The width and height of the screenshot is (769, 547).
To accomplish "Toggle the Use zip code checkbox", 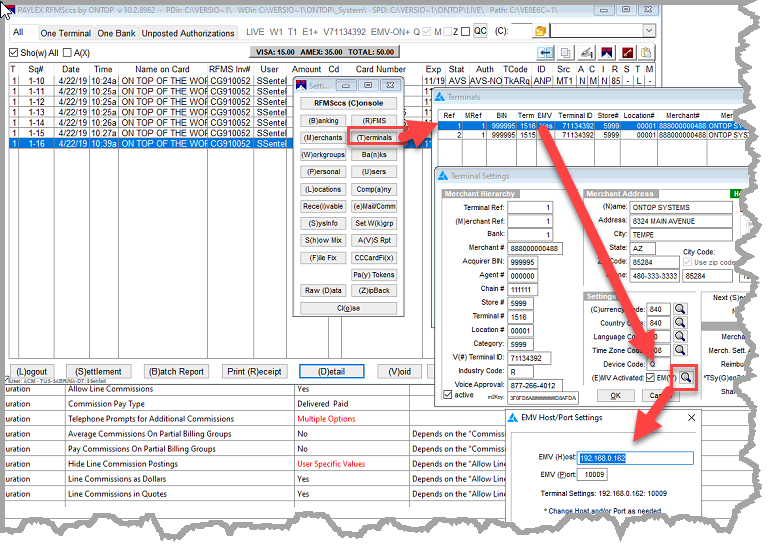I will [x=688, y=262].
